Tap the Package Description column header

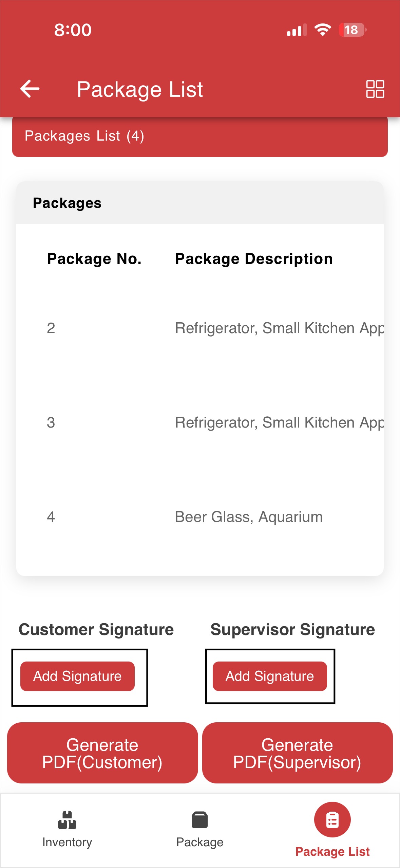(x=254, y=259)
